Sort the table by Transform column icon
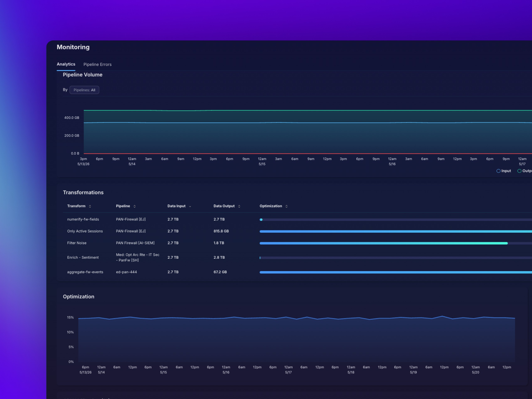Viewport: 532px width, 399px height. [x=90, y=206]
